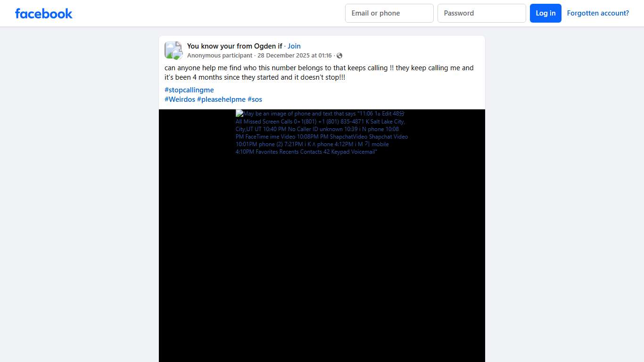
Task: Open the black post photo area
Action: tap(322, 259)
